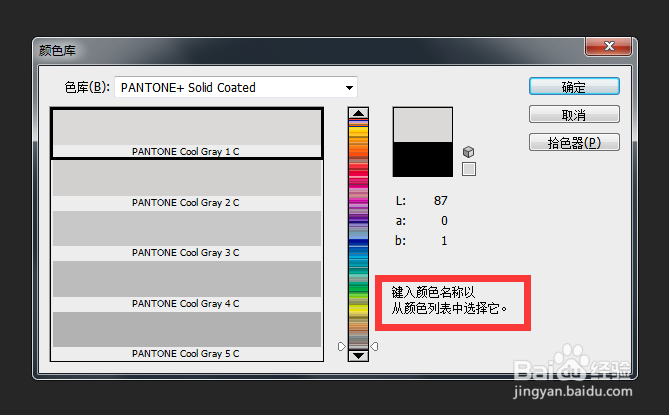This screenshot has width=669, height=415.
Task: Select PANTONE Cool Gray 3 C swatch
Action: [x=187, y=235]
